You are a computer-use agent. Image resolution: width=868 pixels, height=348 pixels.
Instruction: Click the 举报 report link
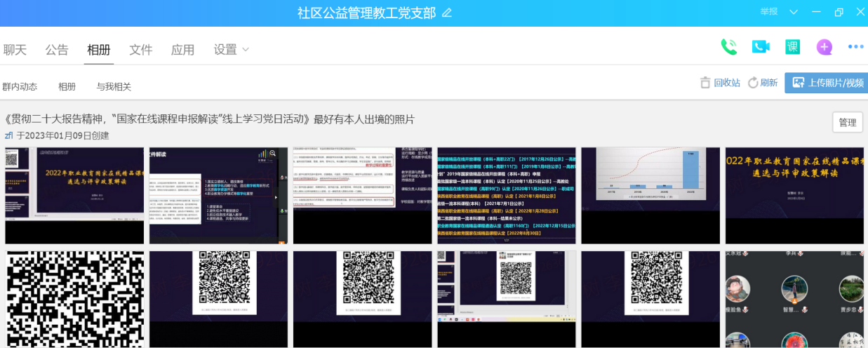point(769,12)
